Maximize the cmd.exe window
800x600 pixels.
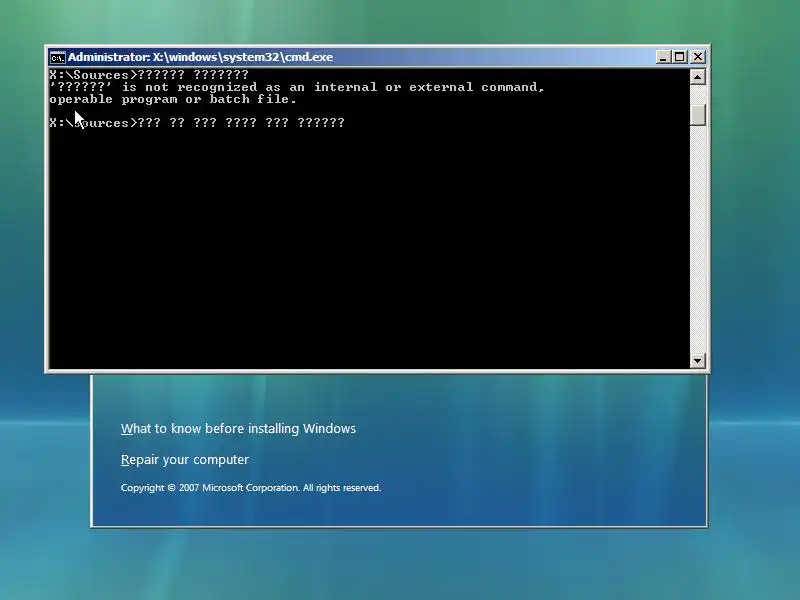click(x=680, y=57)
